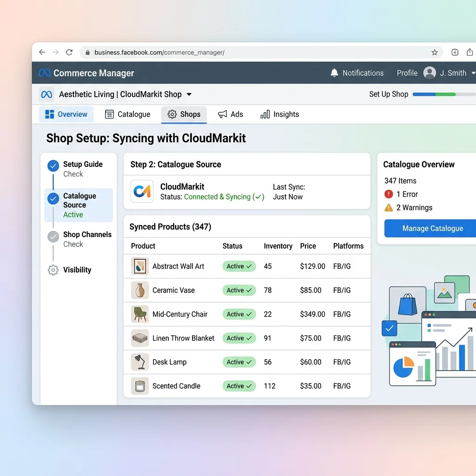Expand the shop selector dropdown arrow
The height and width of the screenshot is (476, 476).
click(189, 94)
